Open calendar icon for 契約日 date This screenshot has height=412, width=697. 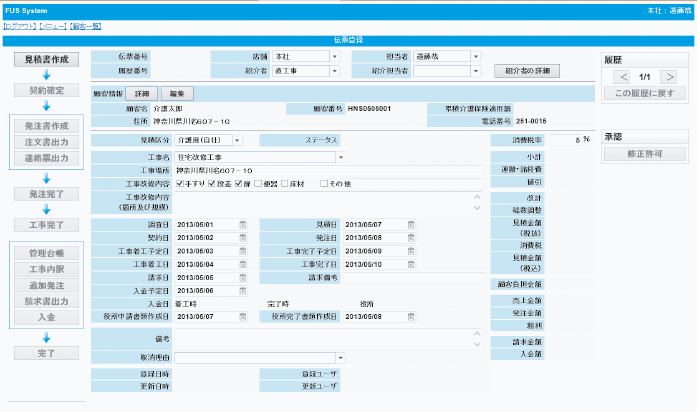click(x=243, y=237)
